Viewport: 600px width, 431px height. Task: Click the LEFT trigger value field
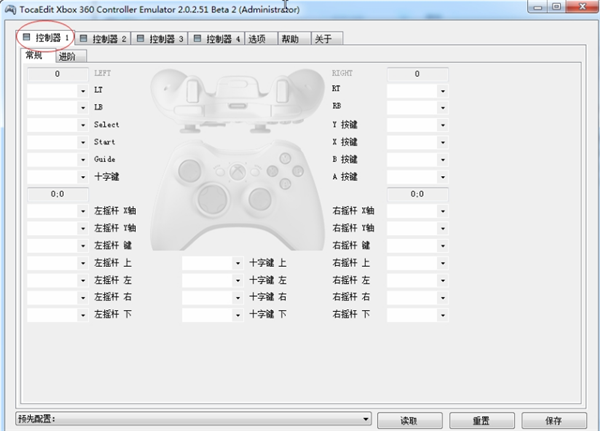point(58,74)
